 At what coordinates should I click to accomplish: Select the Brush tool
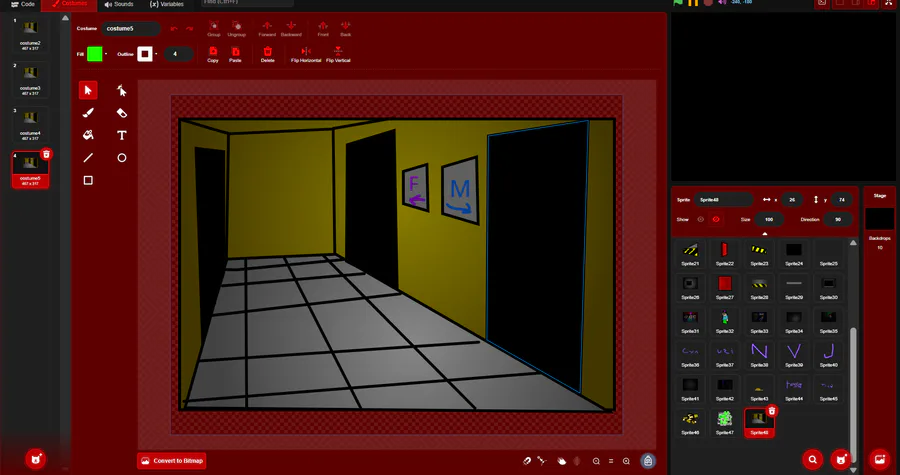pyautogui.click(x=88, y=113)
